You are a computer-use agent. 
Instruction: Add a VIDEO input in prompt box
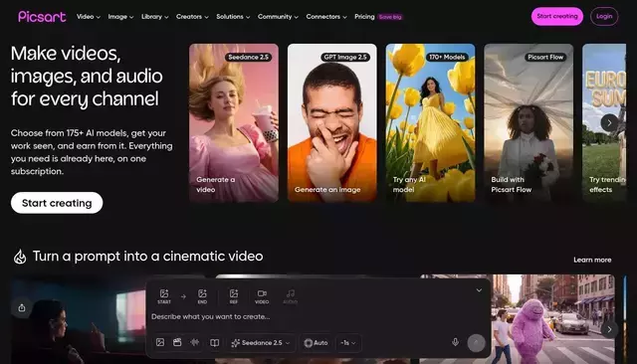click(262, 296)
